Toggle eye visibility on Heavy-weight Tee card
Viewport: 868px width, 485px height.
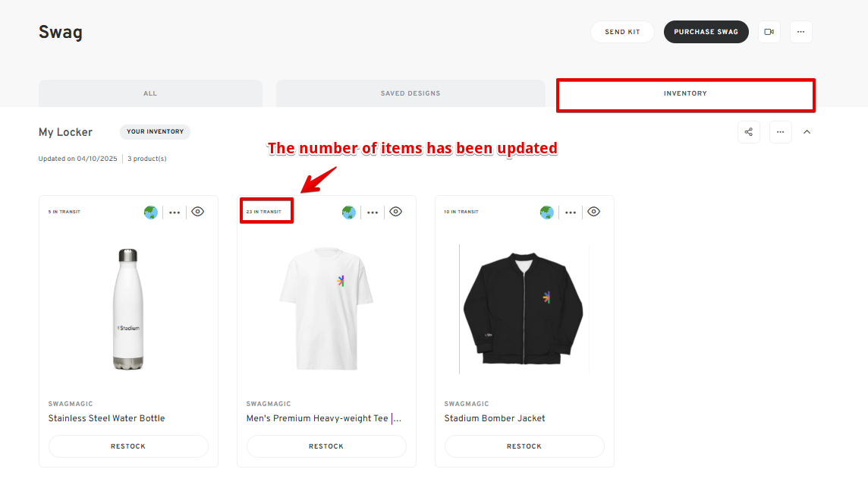tap(396, 212)
